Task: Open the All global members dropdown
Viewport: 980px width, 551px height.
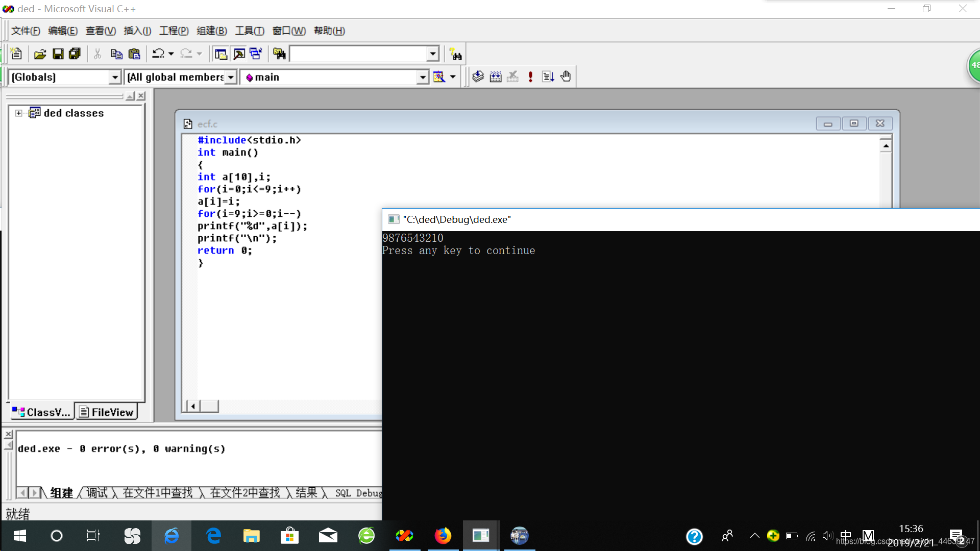Action: click(231, 77)
